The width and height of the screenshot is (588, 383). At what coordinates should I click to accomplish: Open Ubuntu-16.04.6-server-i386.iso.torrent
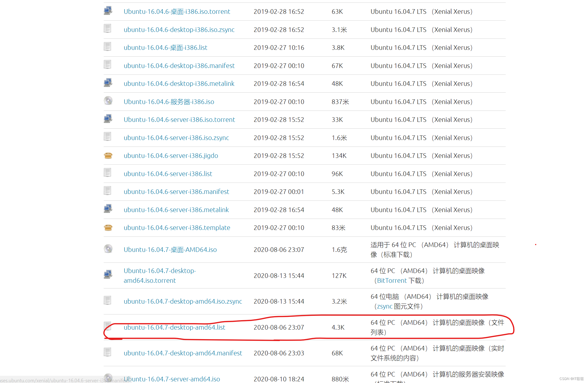(x=179, y=119)
